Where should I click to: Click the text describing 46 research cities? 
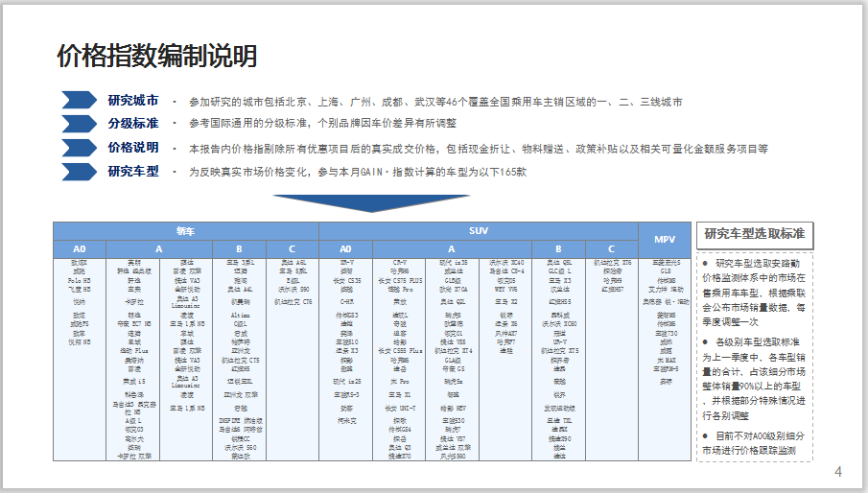click(x=434, y=101)
